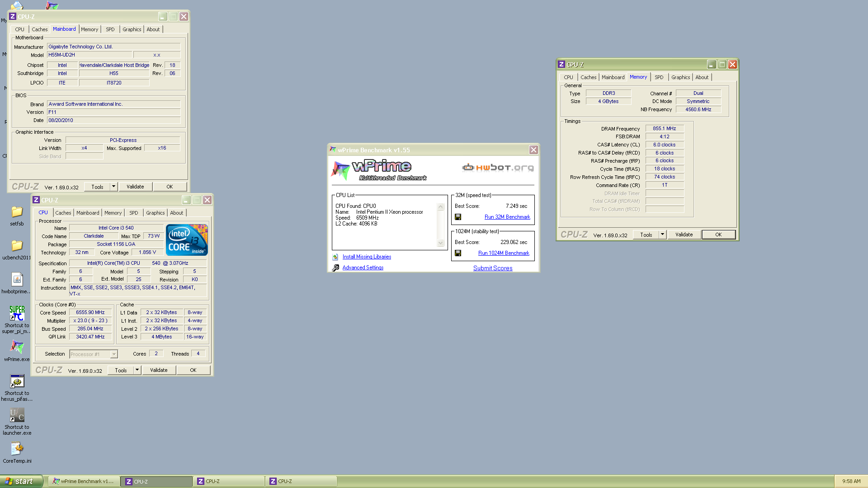Screen dimensions: 868x488
Task: Click Advanced Settings link
Action: point(363,267)
